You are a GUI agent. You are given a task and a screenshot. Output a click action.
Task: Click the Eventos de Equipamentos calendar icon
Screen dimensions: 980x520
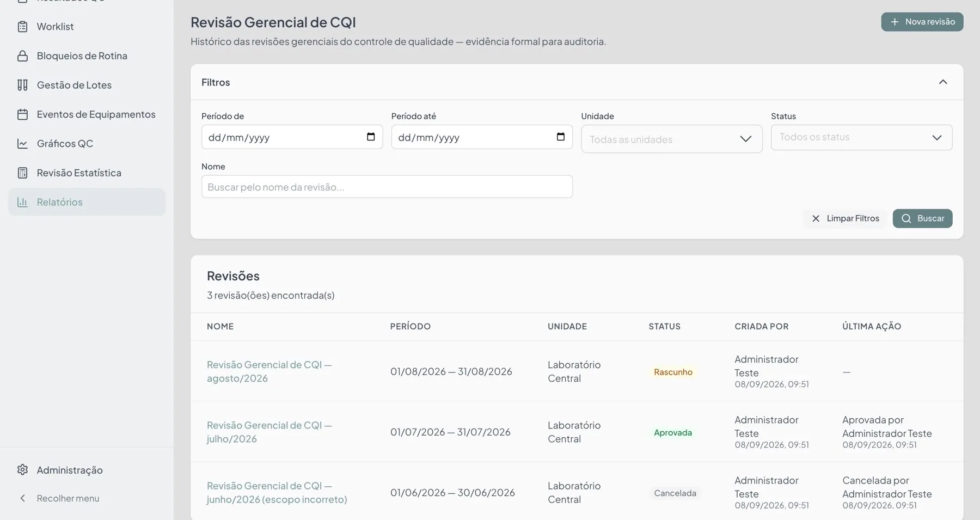(22, 114)
